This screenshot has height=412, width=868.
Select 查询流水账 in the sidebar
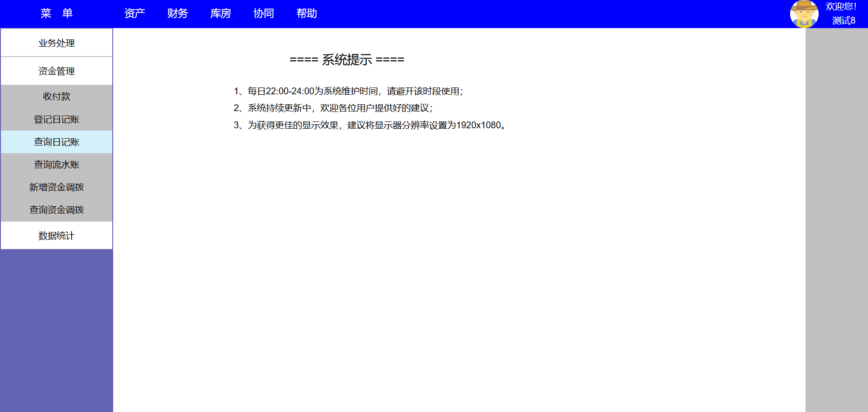pos(57,165)
